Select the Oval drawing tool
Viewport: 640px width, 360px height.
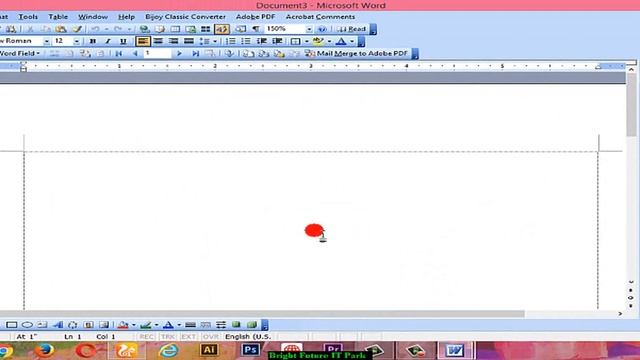click(27, 325)
